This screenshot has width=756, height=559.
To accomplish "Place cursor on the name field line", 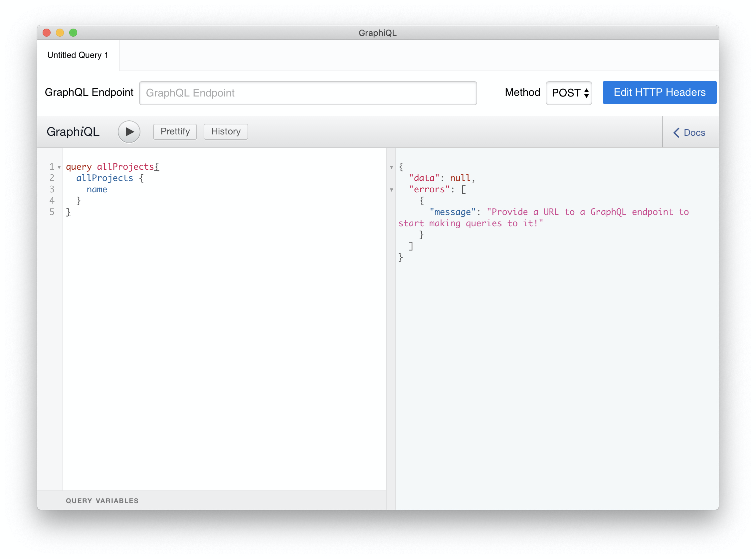I will tap(97, 189).
